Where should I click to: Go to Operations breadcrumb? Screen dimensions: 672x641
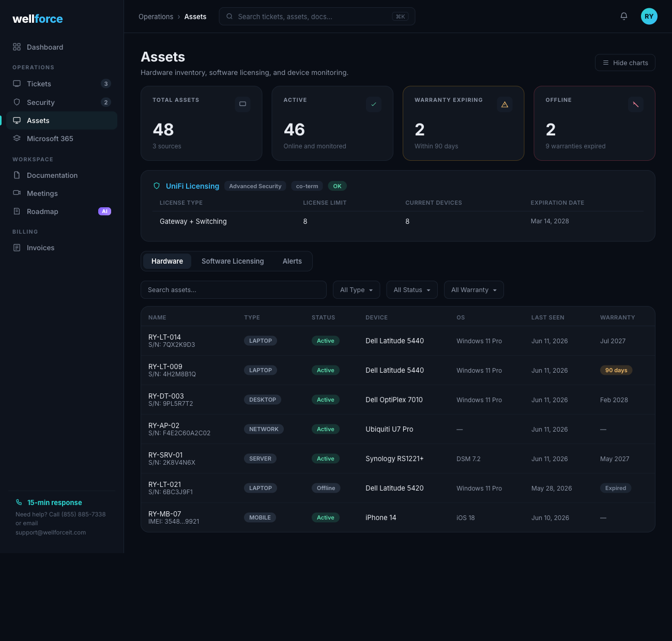(156, 17)
